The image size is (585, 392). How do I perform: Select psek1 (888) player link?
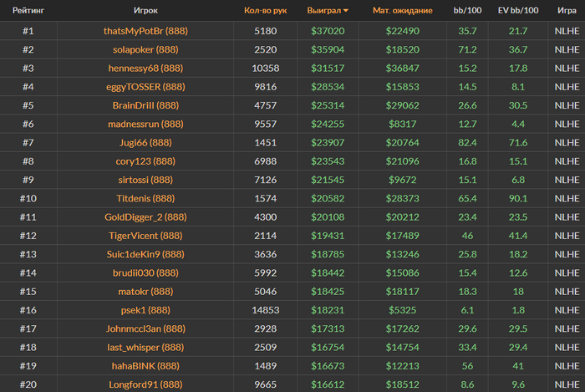pos(145,310)
